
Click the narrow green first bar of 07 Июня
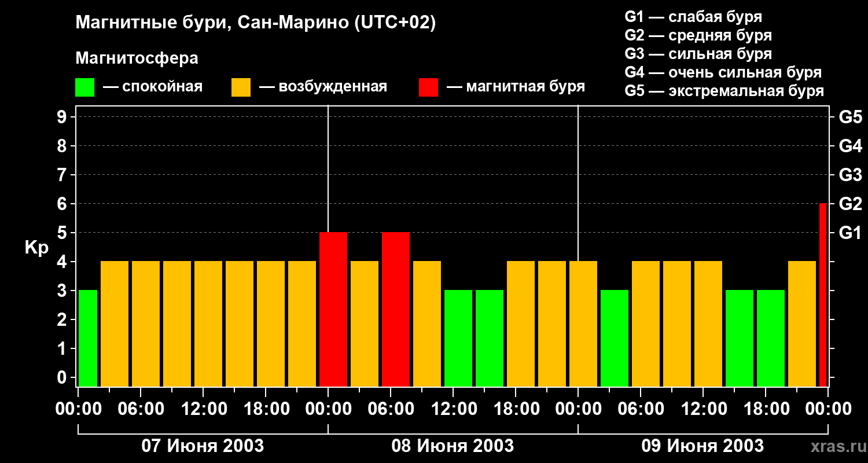(x=88, y=339)
